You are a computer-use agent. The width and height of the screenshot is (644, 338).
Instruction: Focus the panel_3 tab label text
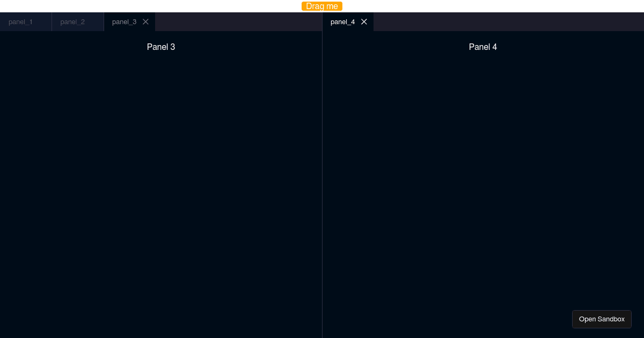point(124,21)
